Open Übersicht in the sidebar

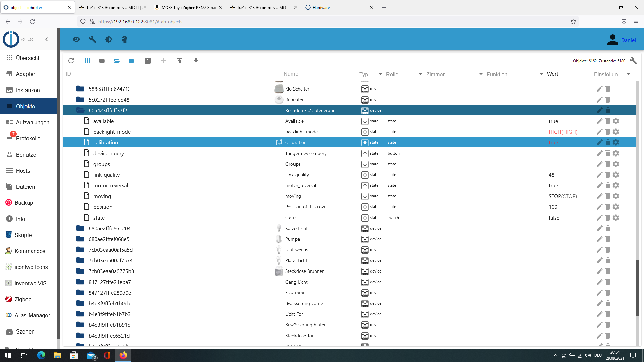tap(29, 58)
